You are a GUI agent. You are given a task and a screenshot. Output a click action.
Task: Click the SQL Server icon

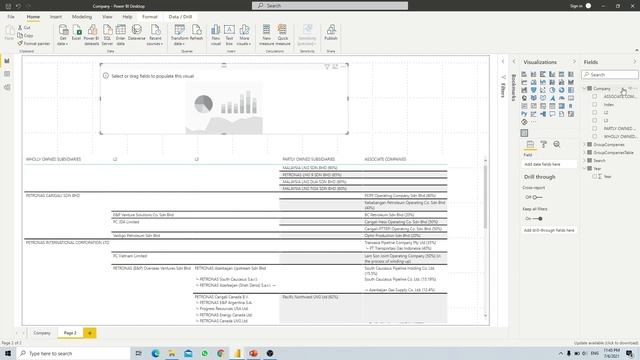[107, 34]
